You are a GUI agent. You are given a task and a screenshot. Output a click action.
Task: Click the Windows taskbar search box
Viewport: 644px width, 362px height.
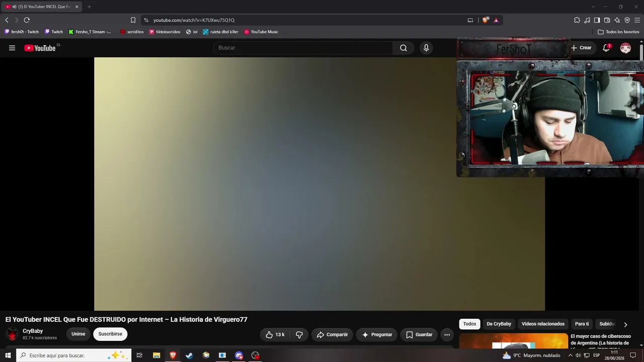74,355
